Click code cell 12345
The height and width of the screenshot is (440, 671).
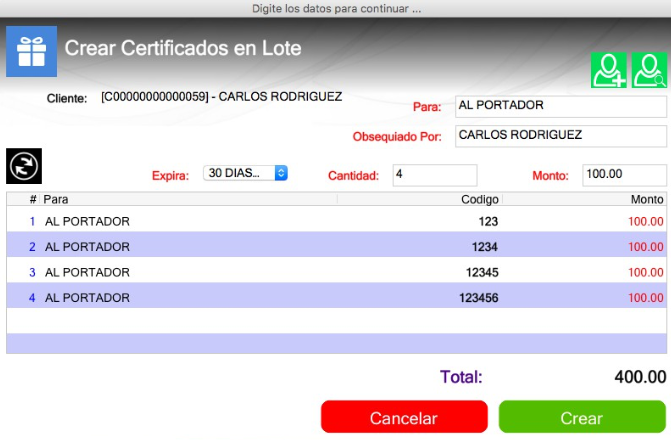coord(482,272)
